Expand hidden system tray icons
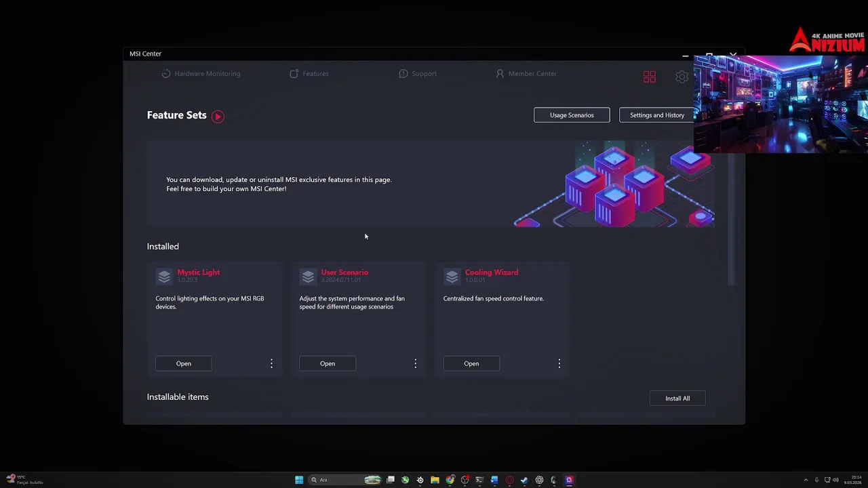This screenshot has width=868, height=488. [806, 480]
